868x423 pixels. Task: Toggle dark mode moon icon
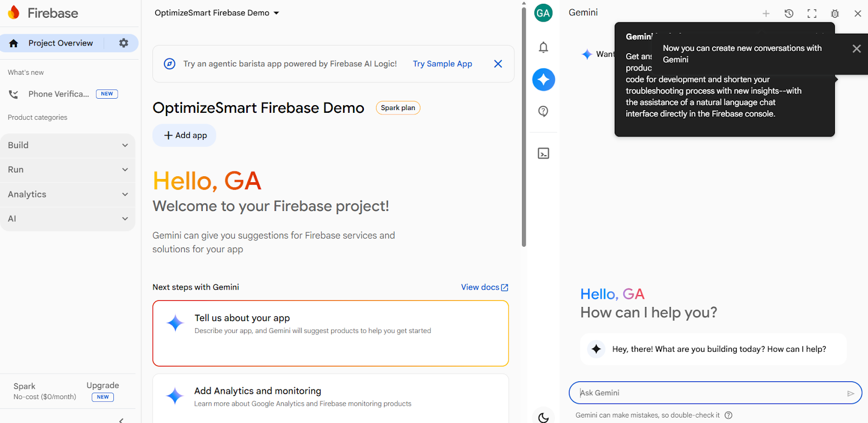543,417
